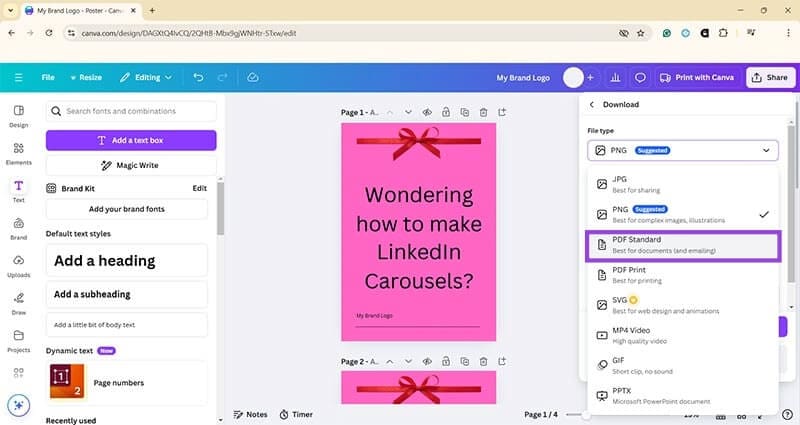
Task: Open the Editing mode dropdown
Action: (x=146, y=78)
